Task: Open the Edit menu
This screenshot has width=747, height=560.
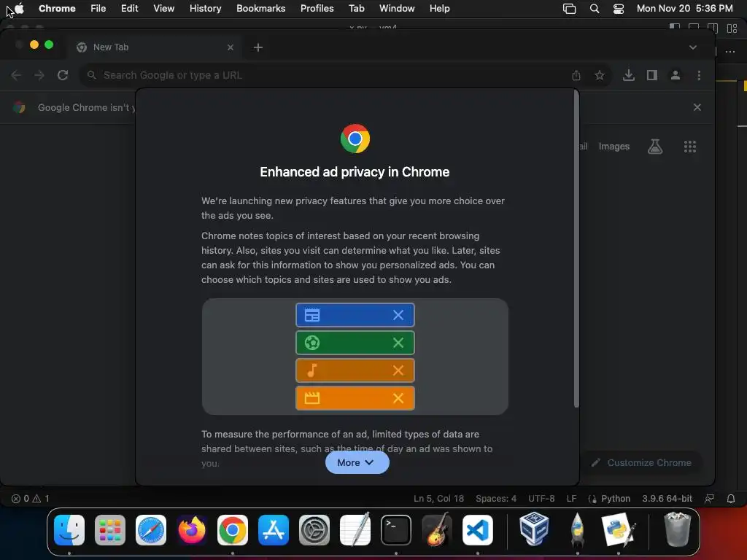Action: [129, 9]
